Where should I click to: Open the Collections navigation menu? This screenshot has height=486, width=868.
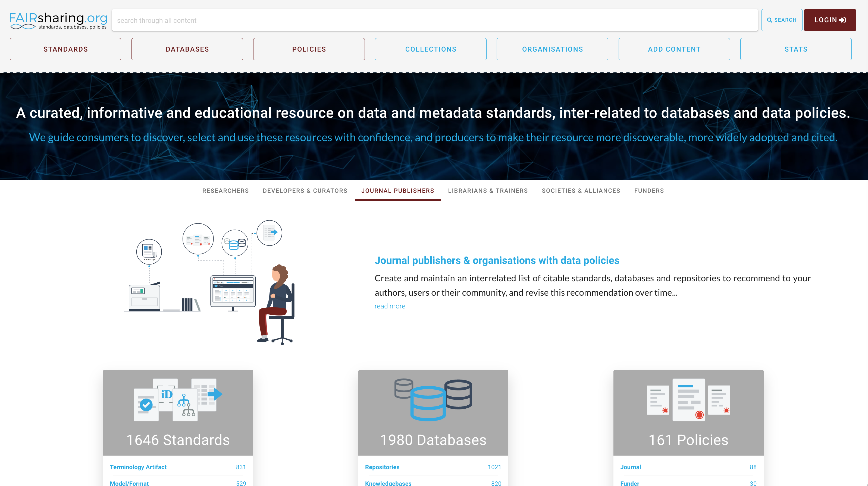430,49
